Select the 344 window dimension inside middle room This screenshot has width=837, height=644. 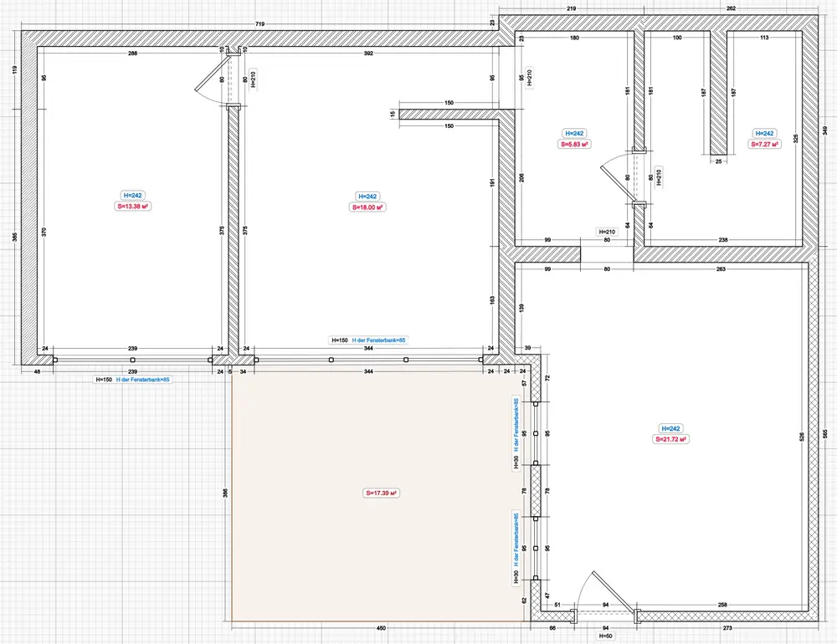tap(367, 348)
